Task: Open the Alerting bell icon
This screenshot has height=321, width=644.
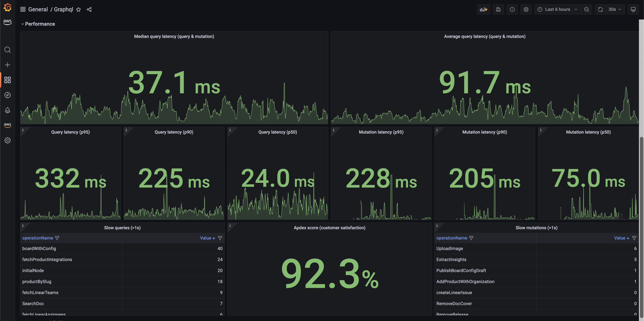Action: point(8,110)
